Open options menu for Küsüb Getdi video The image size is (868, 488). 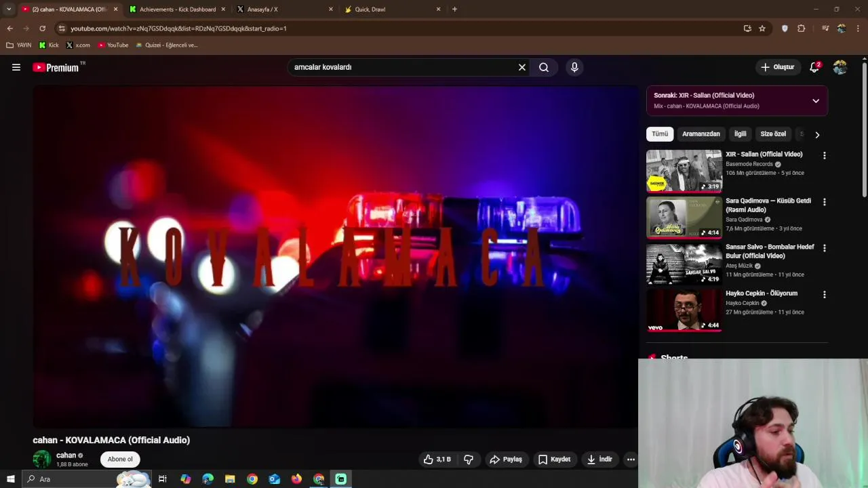point(825,202)
